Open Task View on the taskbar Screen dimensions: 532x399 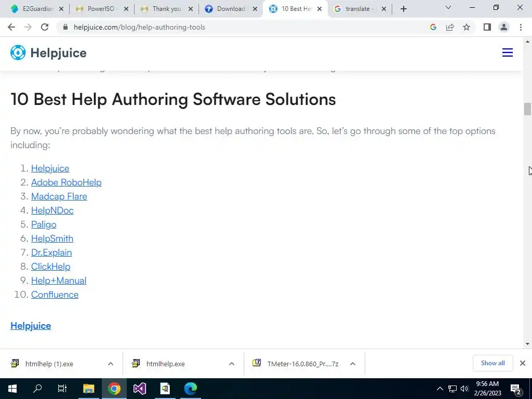point(62,389)
